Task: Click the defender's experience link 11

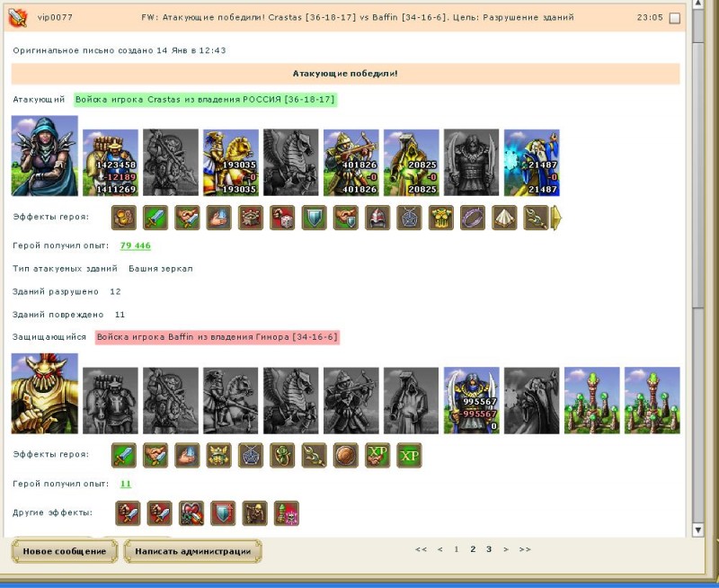Action: point(126,484)
